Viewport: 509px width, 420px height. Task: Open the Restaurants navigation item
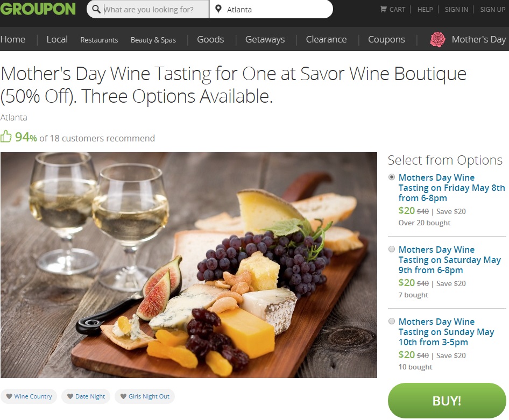pos(99,40)
